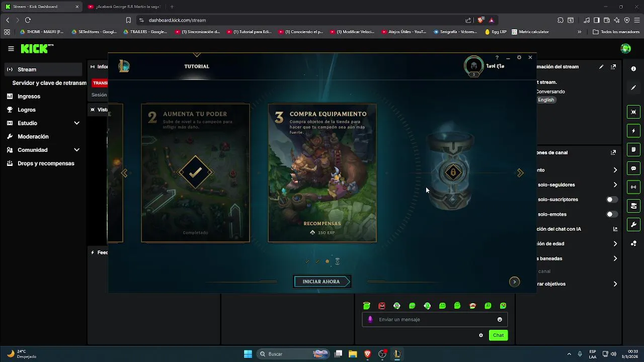
Task: Open Compra Equipamiento tutorial card
Action: pos(322,173)
